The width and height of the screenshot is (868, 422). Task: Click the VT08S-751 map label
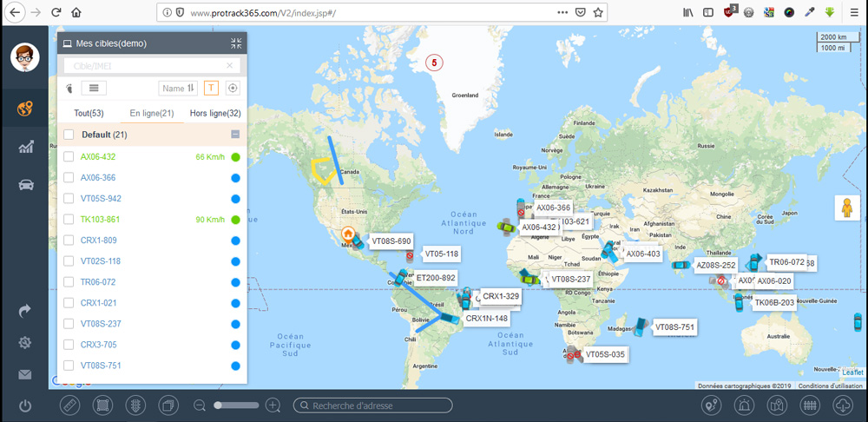tap(674, 326)
